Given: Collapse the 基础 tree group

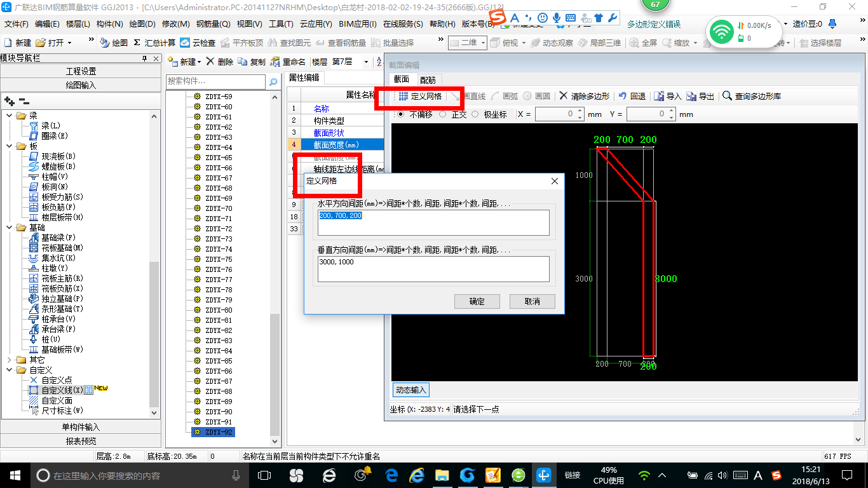Looking at the screenshot, I should coord(10,227).
